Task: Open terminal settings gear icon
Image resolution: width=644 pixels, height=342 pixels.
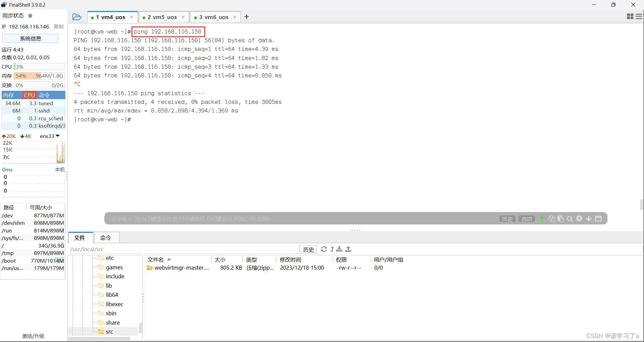Action: 579,219
